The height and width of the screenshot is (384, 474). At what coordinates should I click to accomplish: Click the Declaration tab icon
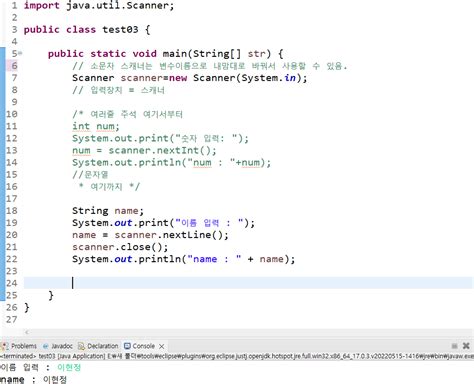(81, 346)
